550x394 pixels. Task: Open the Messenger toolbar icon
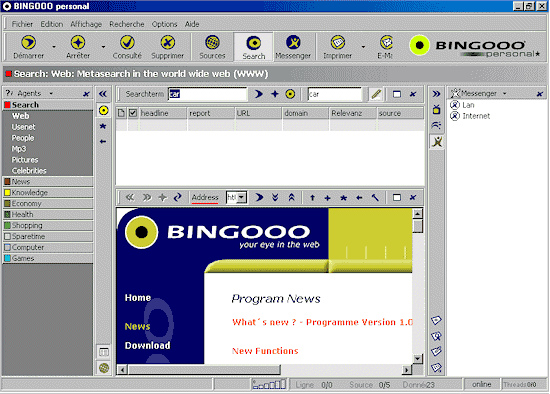tap(293, 43)
